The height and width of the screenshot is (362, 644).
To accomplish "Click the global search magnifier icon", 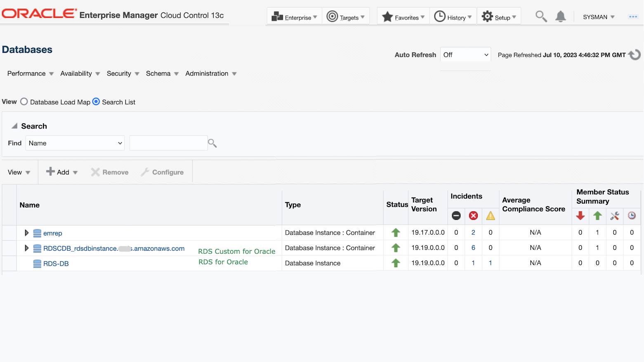I will (541, 16).
